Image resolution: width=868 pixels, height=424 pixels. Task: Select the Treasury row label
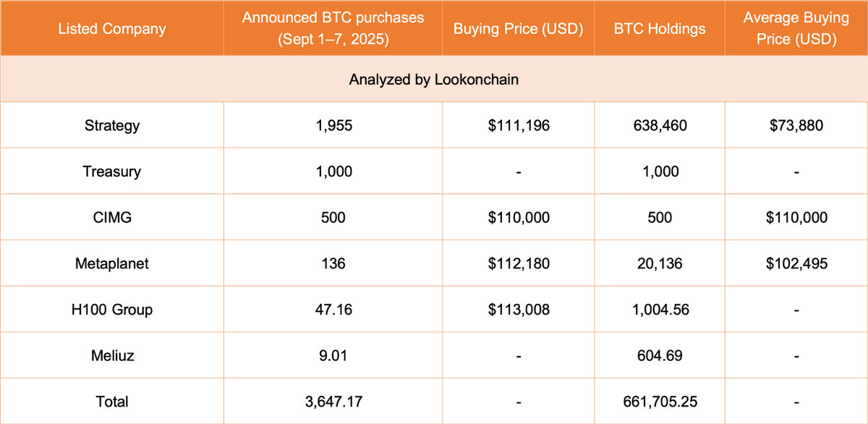pos(111,171)
